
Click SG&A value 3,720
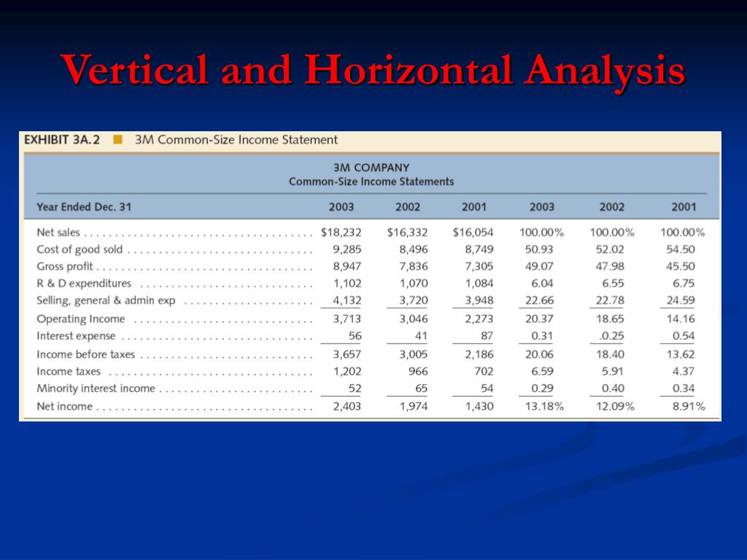pos(414,300)
